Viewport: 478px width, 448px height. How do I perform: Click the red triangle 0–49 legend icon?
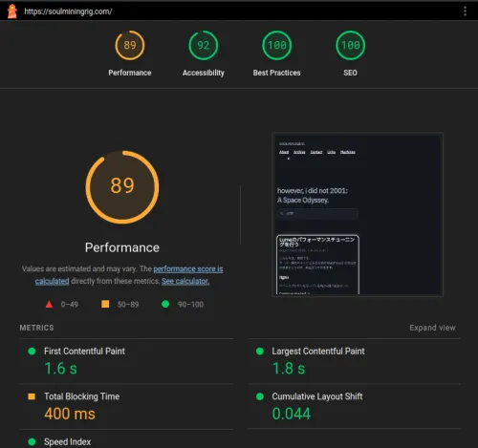49,305
